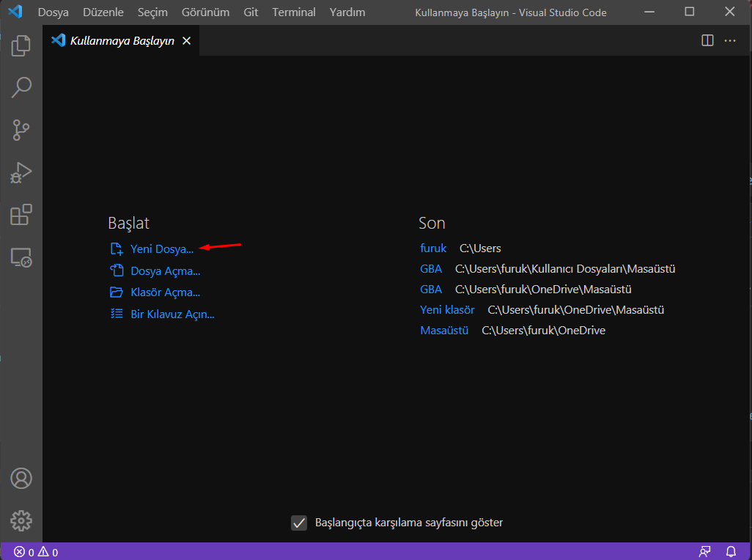This screenshot has width=752, height=560.
Task: Open the Accounts icon in activity bar
Action: pos(21,478)
